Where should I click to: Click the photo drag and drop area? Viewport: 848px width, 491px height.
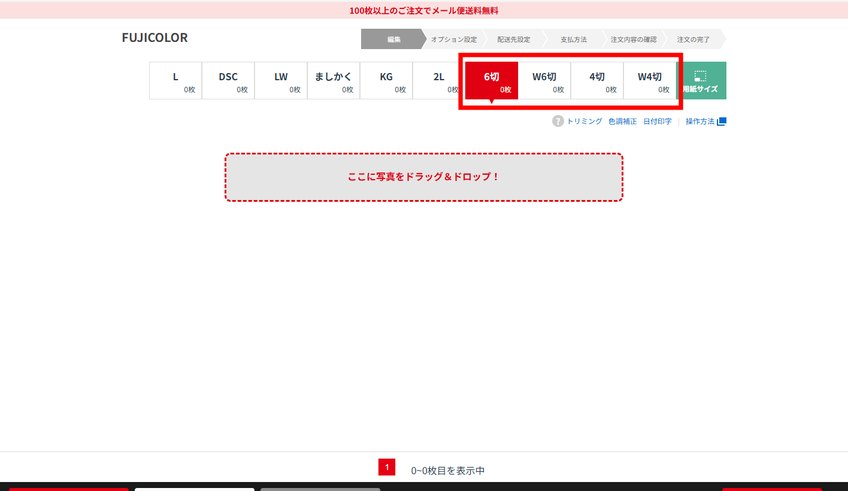coord(424,177)
